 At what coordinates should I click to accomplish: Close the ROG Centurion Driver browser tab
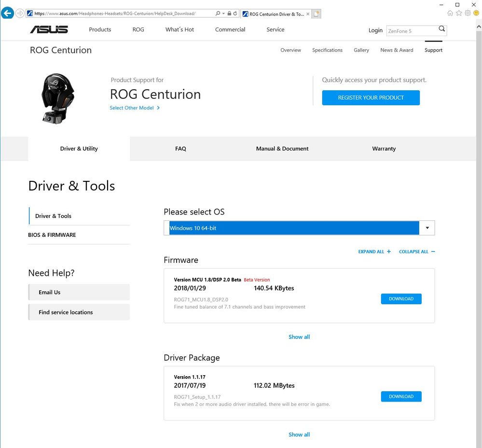(308, 14)
